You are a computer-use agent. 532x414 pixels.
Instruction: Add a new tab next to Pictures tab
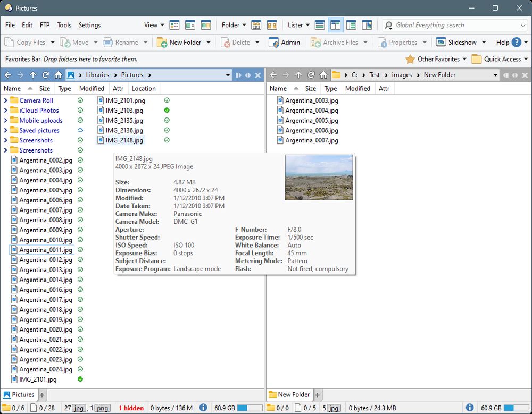click(x=42, y=395)
